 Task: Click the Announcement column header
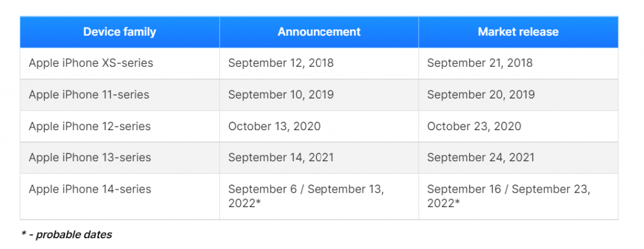click(319, 32)
